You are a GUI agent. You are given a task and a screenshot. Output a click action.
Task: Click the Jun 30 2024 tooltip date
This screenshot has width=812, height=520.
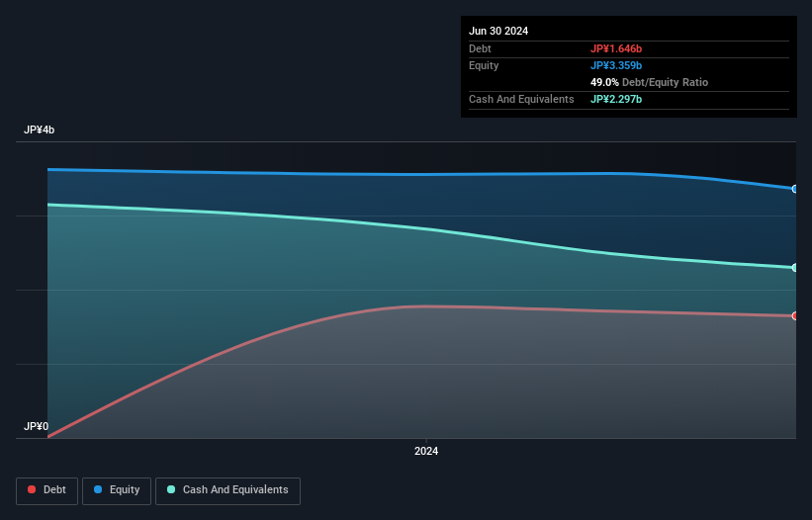(498, 31)
